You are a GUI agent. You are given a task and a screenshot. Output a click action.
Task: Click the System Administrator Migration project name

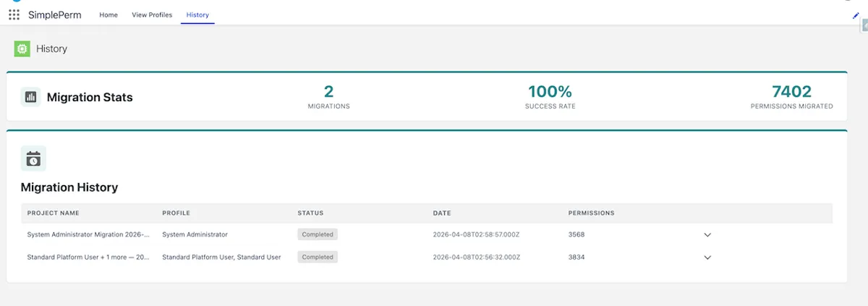point(88,234)
